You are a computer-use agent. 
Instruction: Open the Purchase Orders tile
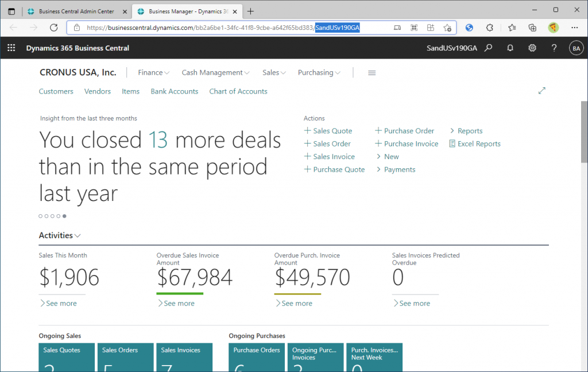257,358
